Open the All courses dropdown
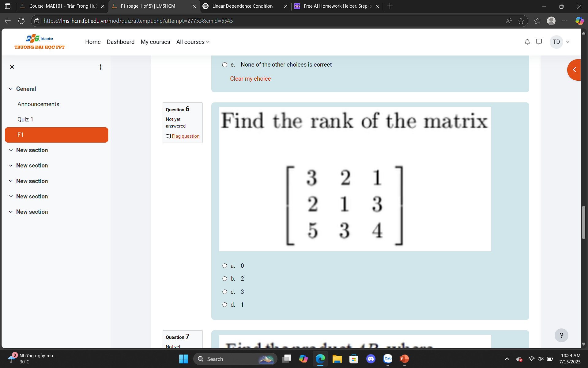The width and height of the screenshot is (588, 368). (193, 42)
